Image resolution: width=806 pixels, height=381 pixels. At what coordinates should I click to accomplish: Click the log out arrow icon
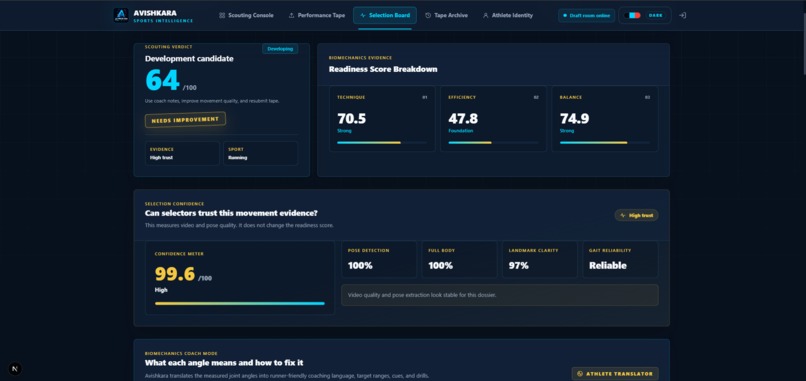[x=682, y=15]
